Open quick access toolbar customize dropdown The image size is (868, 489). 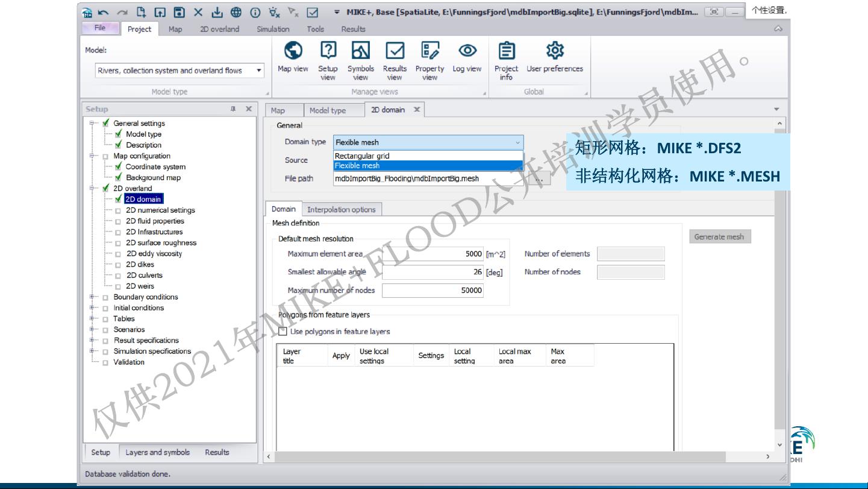[x=337, y=12]
